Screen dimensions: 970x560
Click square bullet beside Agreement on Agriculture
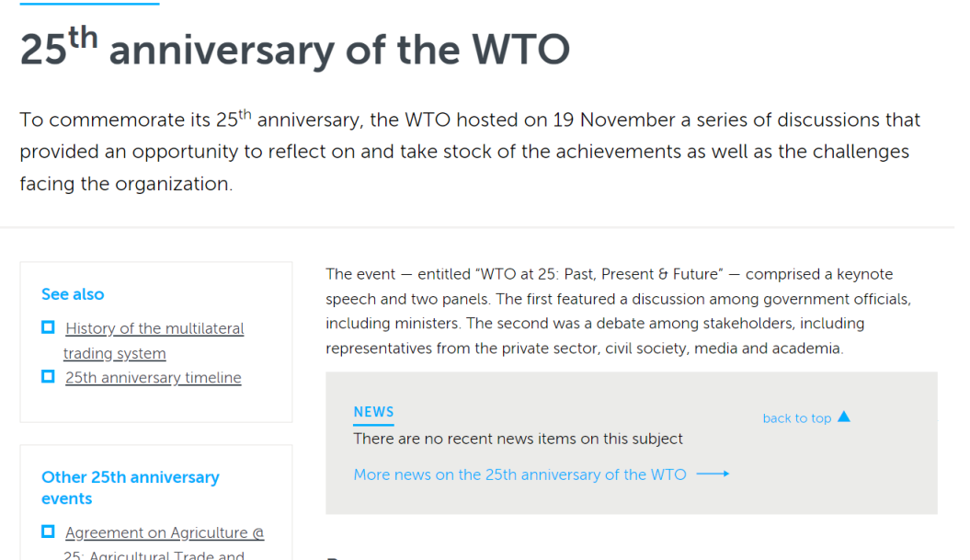[48, 531]
